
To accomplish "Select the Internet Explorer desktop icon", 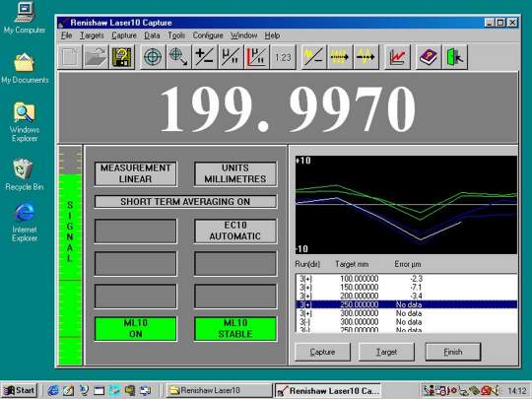I will pos(25,223).
